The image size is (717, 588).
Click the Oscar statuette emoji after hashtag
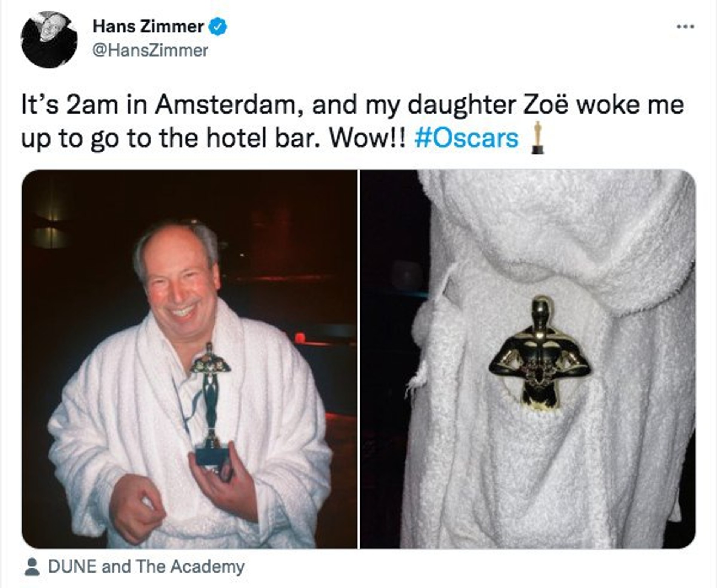coord(537,138)
